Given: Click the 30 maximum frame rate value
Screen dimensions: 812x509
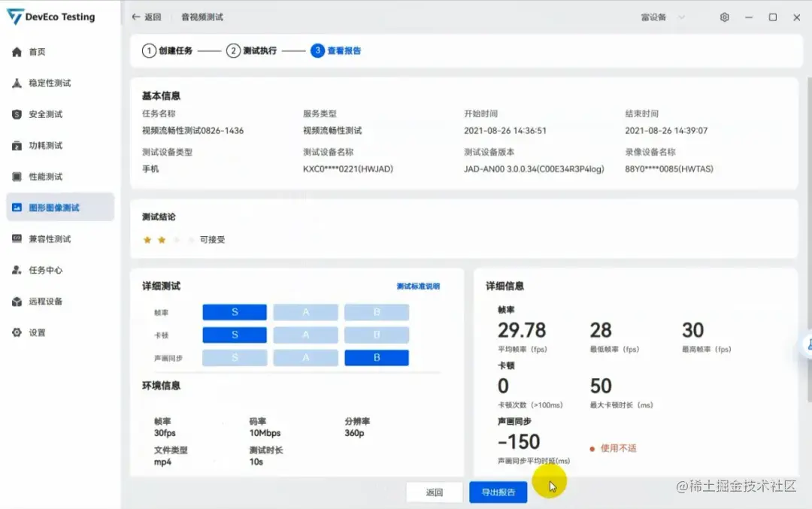Looking at the screenshot, I should (x=693, y=330).
